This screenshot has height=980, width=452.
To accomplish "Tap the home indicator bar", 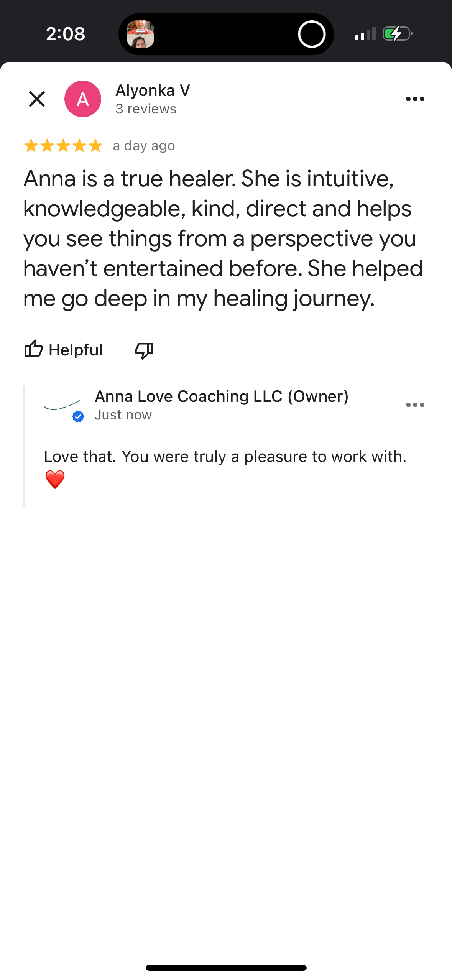I will (226, 968).
